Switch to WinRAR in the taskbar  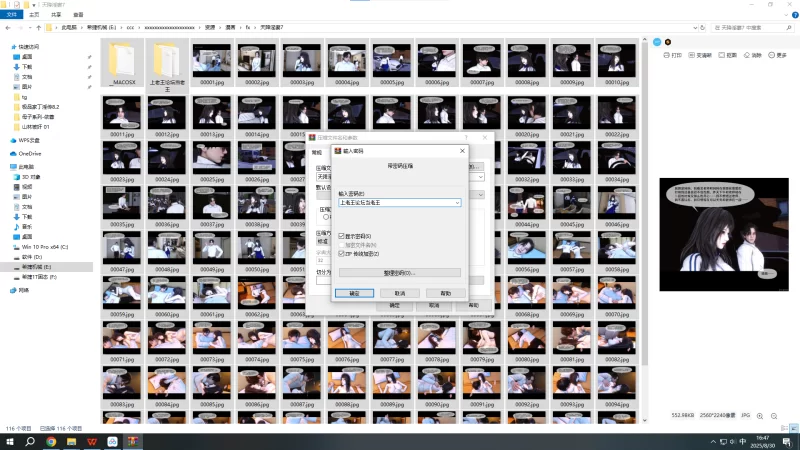pos(133,441)
